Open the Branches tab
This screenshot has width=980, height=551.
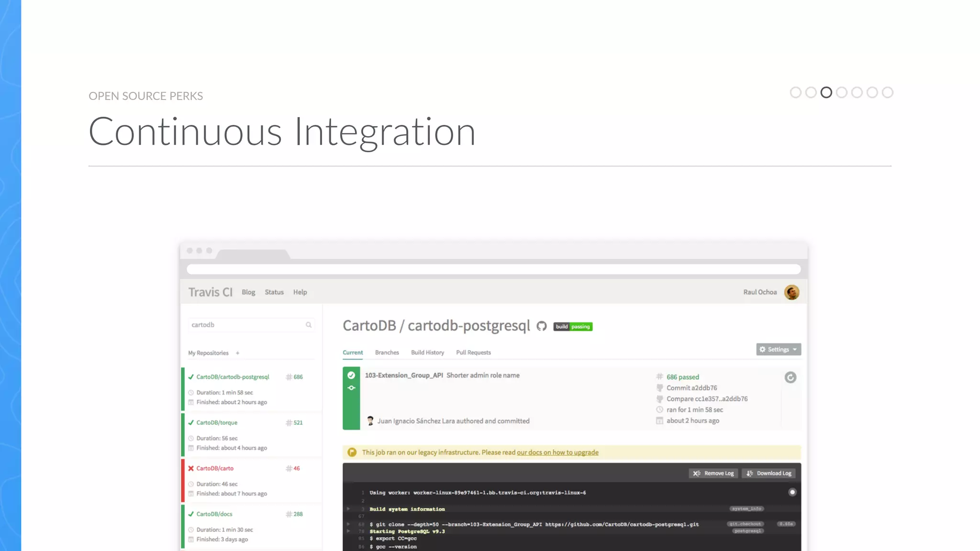coord(387,353)
